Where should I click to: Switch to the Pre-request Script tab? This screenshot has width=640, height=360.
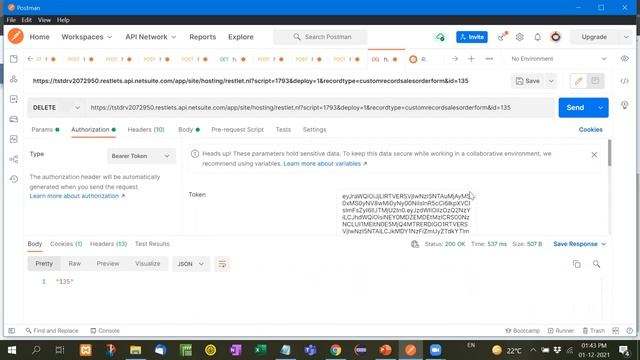pyautogui.click(x=237, y=129)
